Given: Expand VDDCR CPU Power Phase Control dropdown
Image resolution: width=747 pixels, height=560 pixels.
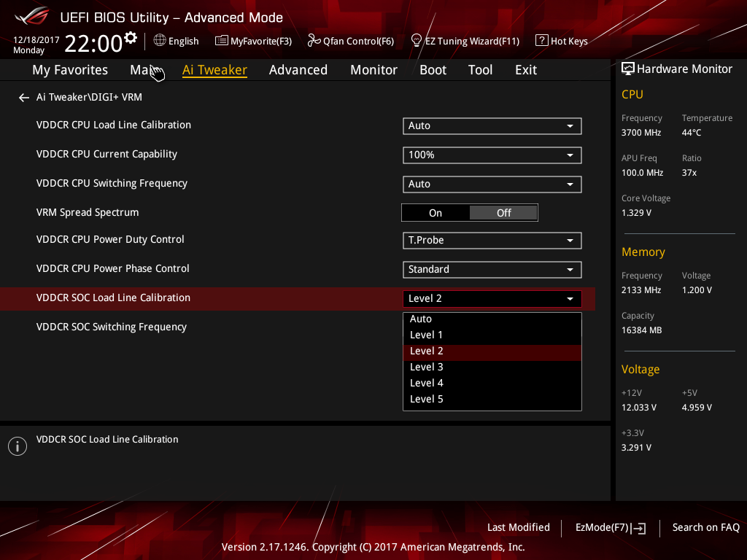Looking at the screenshot, I should click(492, 270).
